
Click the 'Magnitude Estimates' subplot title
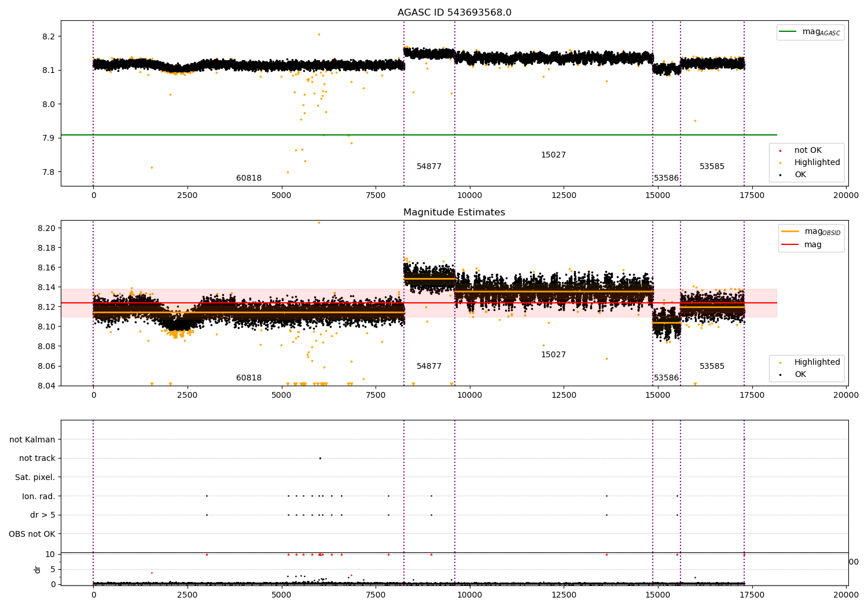point(454,213)
